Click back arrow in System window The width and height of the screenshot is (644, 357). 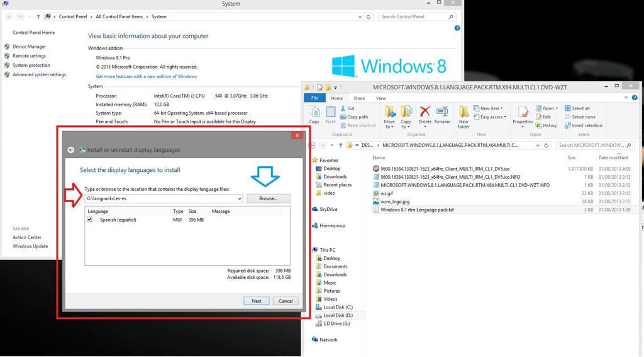pos(9,17)
